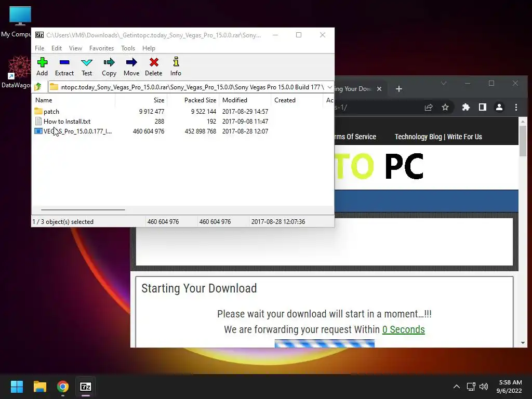The width and height of the screenshot is (532, 399).
Task: Switch to Chrome from the taskbar
Action: (x=63, y=387)
